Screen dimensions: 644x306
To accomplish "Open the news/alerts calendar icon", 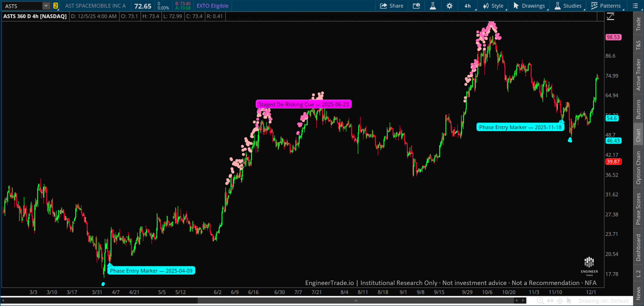I will [x=416, y=6].
